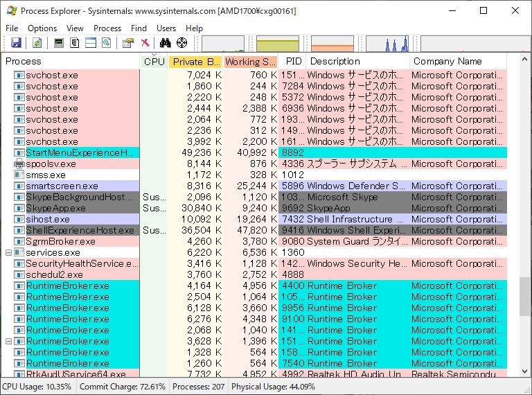
Task: Sort by the Description column header
Action: (x=358, y=61)
